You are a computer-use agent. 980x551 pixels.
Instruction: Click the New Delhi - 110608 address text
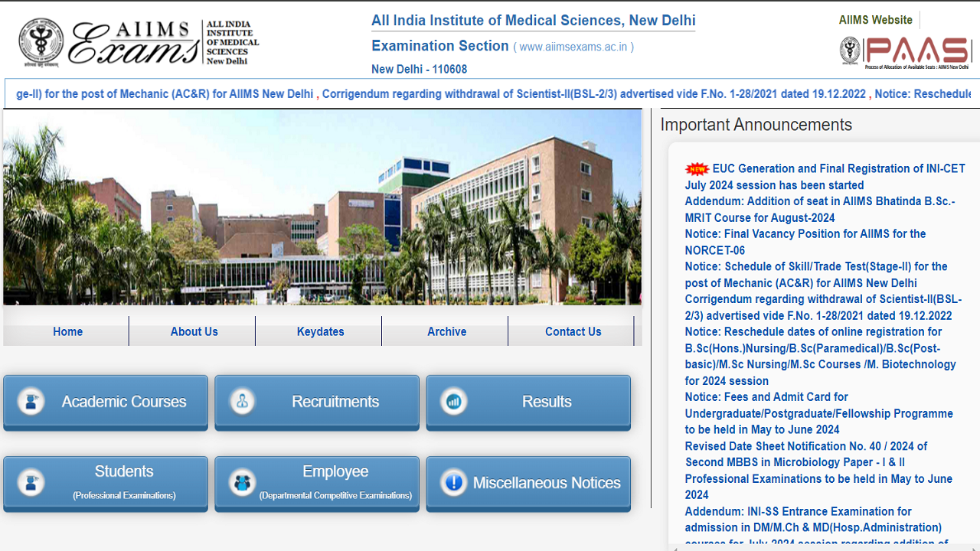coord(420,70)
